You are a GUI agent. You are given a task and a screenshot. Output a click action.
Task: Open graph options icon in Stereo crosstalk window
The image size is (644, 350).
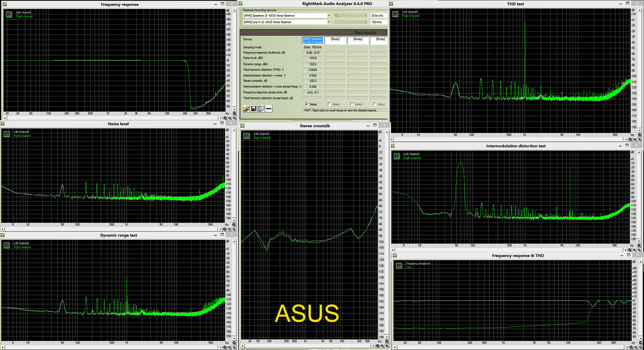tap(247, 136)
